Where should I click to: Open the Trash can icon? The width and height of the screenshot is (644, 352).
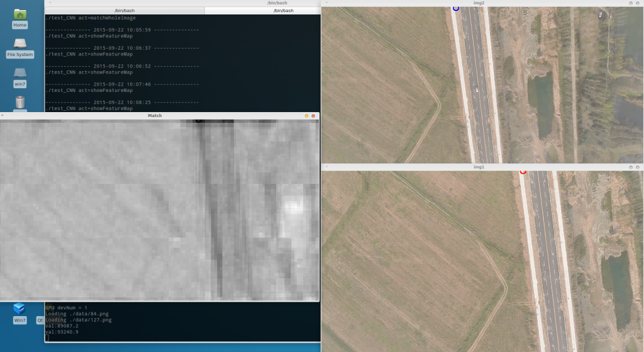pos(20,101)
